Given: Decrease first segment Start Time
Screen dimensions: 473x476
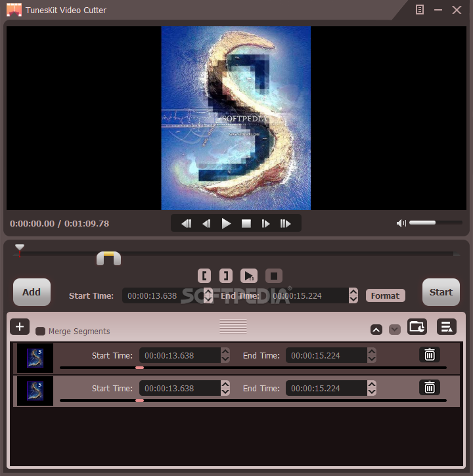Looking at the screenshot, I should point(225,359).
